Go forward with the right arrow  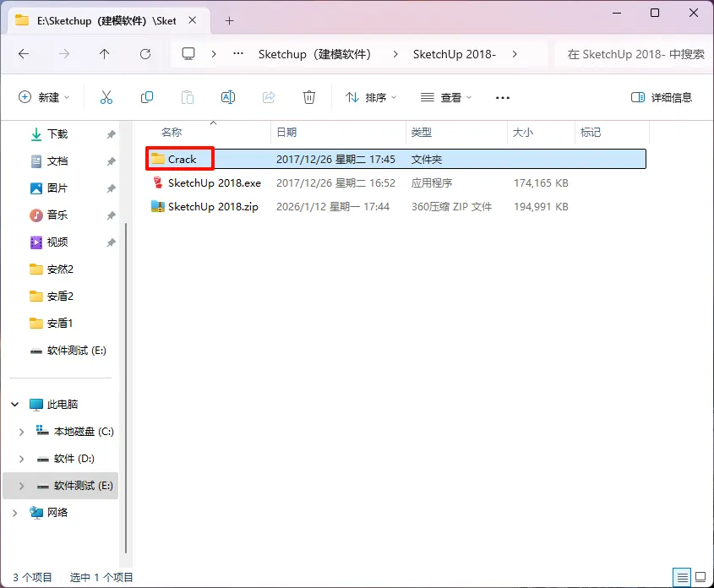coord(64,54)
